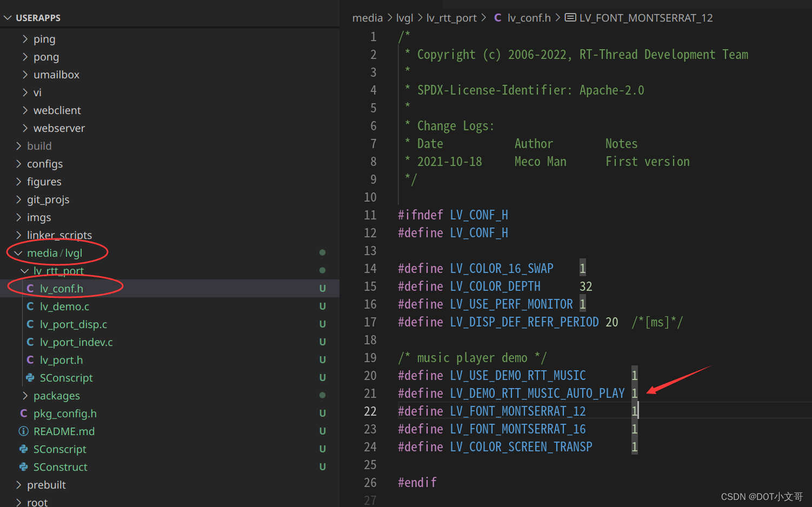Click the C icon beside pkg_config.h
Viewport: 812px width, 507px height.
(24, 413)
